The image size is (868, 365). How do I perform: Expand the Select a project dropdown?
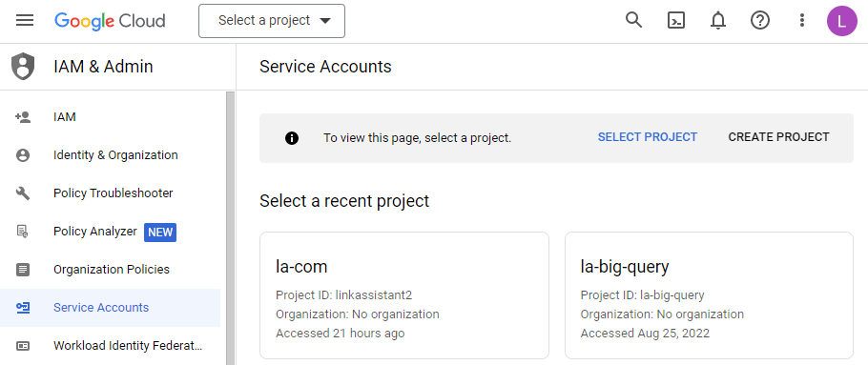(272, 21)
